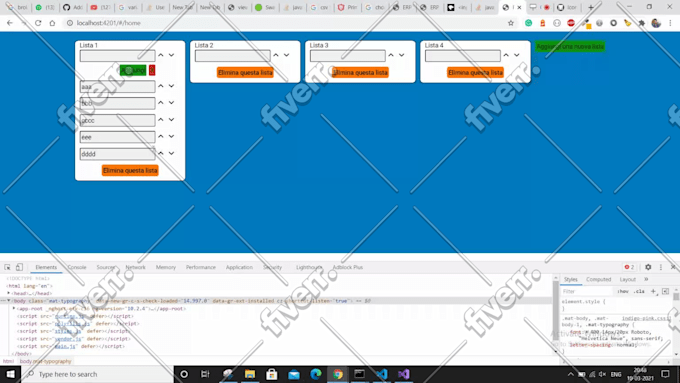Open Visual Studio purple icon on the taskbar
This screenshot has height=383, width=680.
pyautogui.click(x=404, y=374)
